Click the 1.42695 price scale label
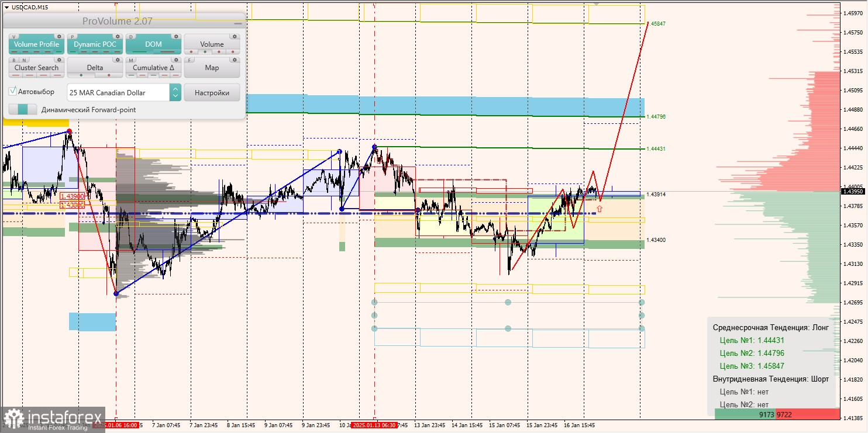 coord(853,303)
